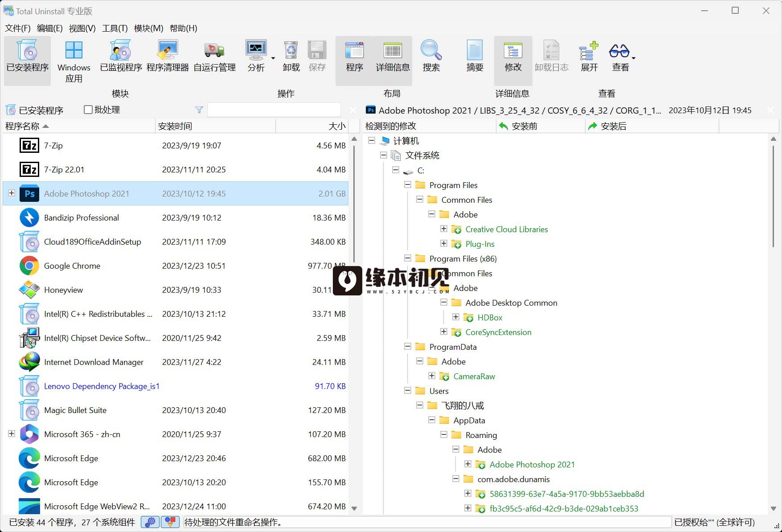Open the 模块(M) menu
The height and width of the screenshot is (532, 782).
pyautogui.click(x=148, y=28)
